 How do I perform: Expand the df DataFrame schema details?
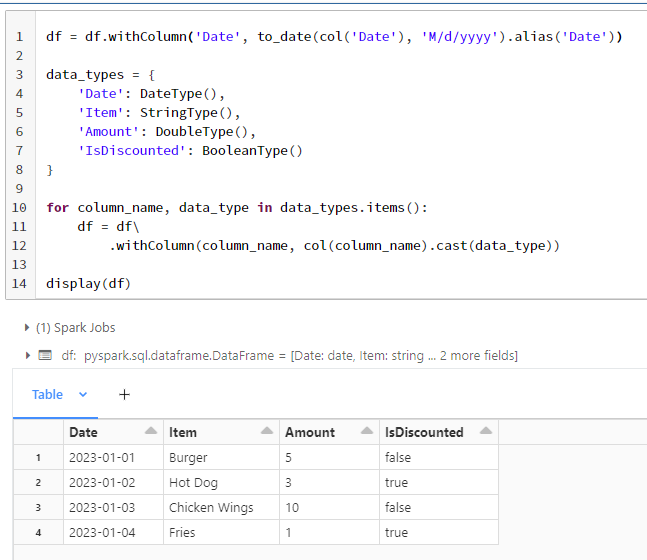click(27, 356)
